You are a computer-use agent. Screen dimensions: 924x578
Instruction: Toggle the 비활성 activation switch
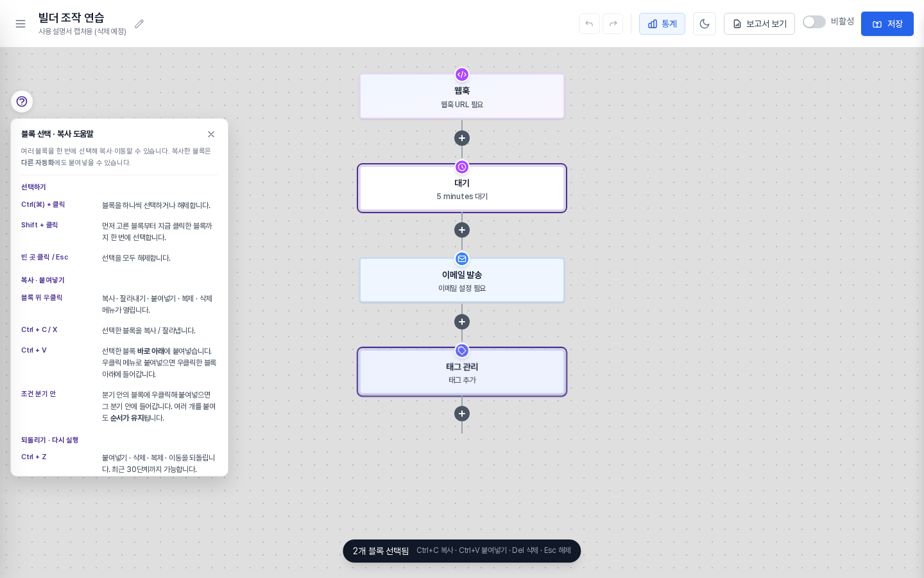pyautogui.click(x=814, y=22)
